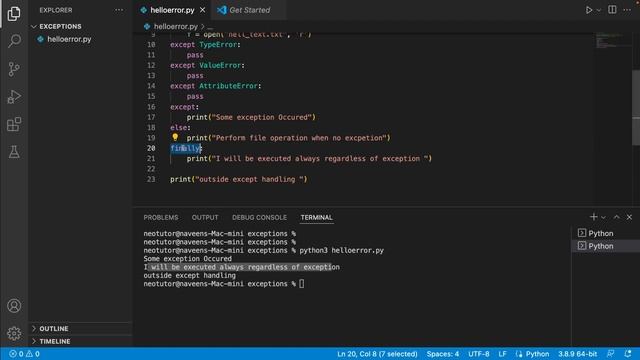This screenshot has height=360, width=640.
Task: Select interpreter 3.8.9 64-bit
Action: pos(578,354)
